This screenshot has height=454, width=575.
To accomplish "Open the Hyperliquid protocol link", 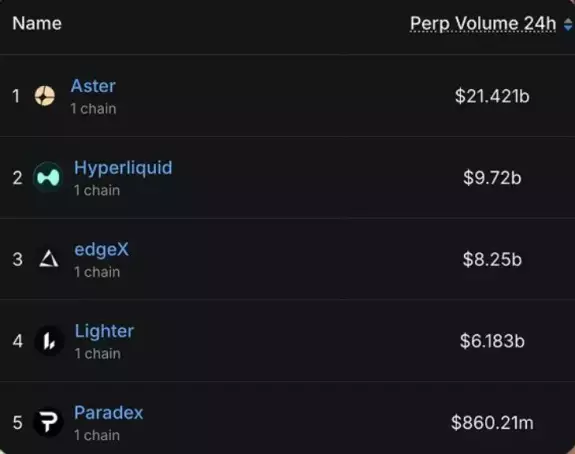I will (x=123, y=168).
